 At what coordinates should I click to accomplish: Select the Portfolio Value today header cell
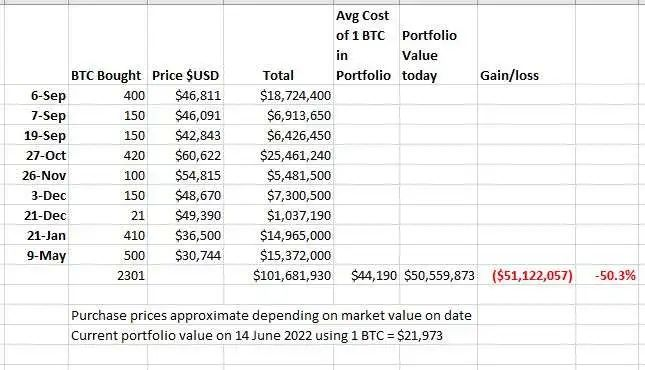(x=439, y=44)
